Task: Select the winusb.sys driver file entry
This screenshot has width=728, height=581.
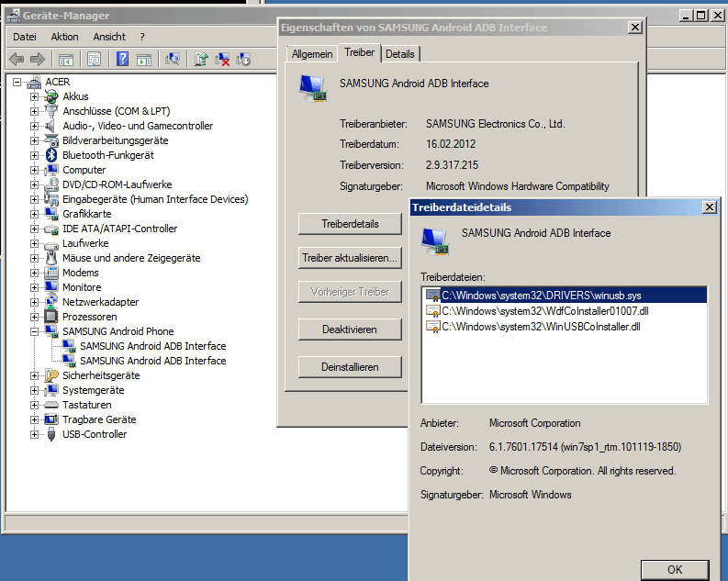Action: point(566,296)
